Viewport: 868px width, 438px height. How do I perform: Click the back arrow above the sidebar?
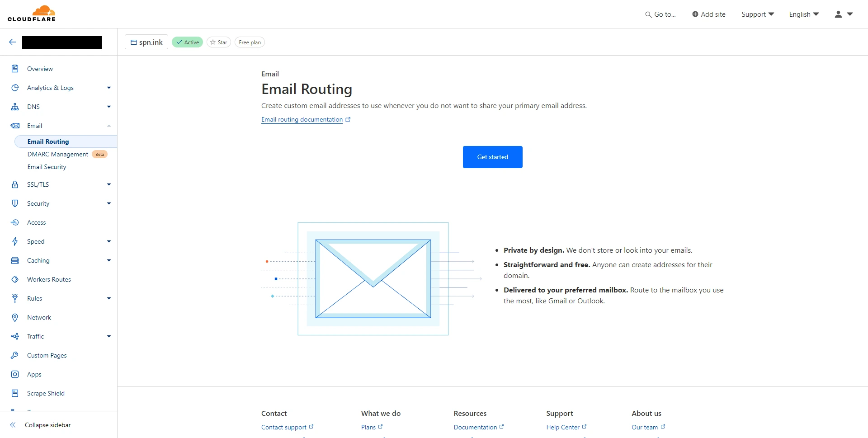coord(13,42)
